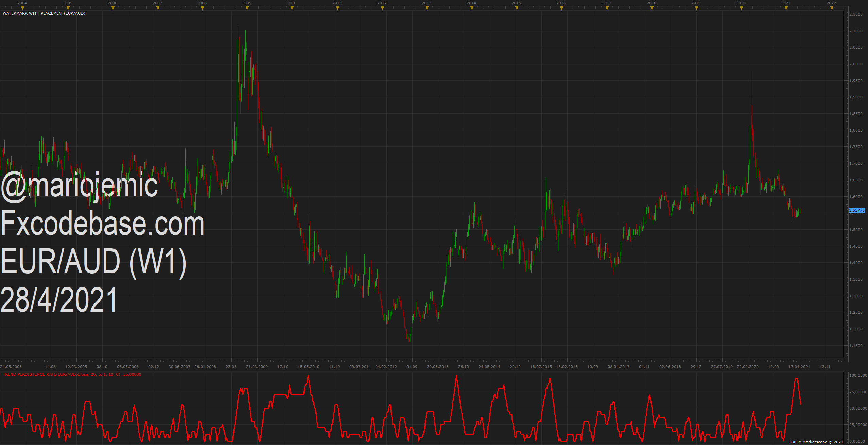Click the 100,0000 oscillator axis value
Image resolution: width=868 pixels, height=445 pixels.
858,375
